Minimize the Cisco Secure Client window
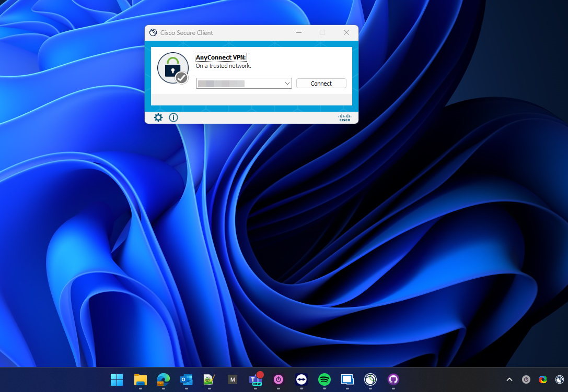 click(x=299, y=32)
